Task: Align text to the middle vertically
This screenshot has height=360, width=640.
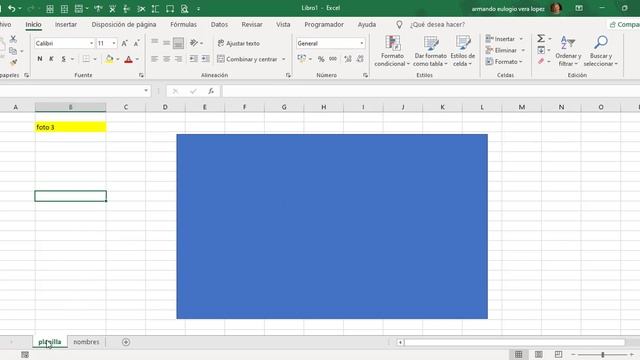Action: point(167,42)
